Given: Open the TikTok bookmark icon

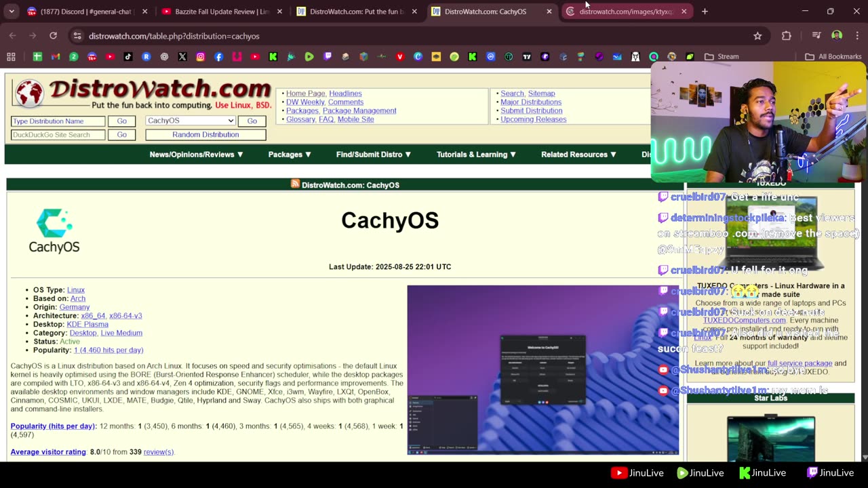Looking at the screenshot, I should click(128, 57).
